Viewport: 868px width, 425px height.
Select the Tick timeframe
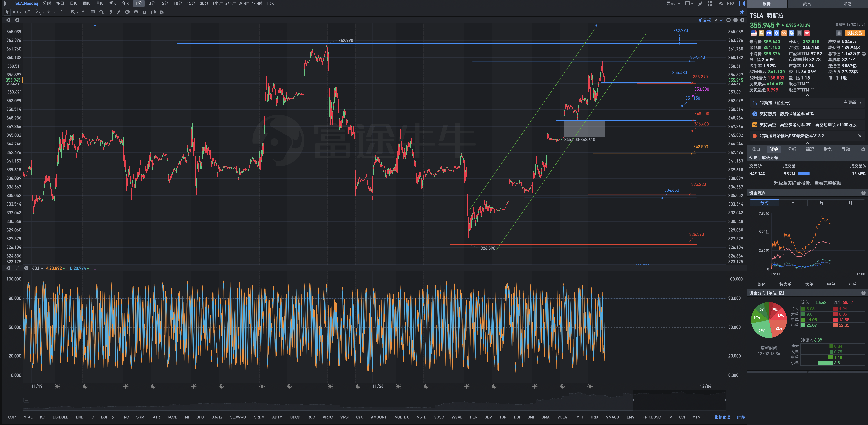point(270,3)
